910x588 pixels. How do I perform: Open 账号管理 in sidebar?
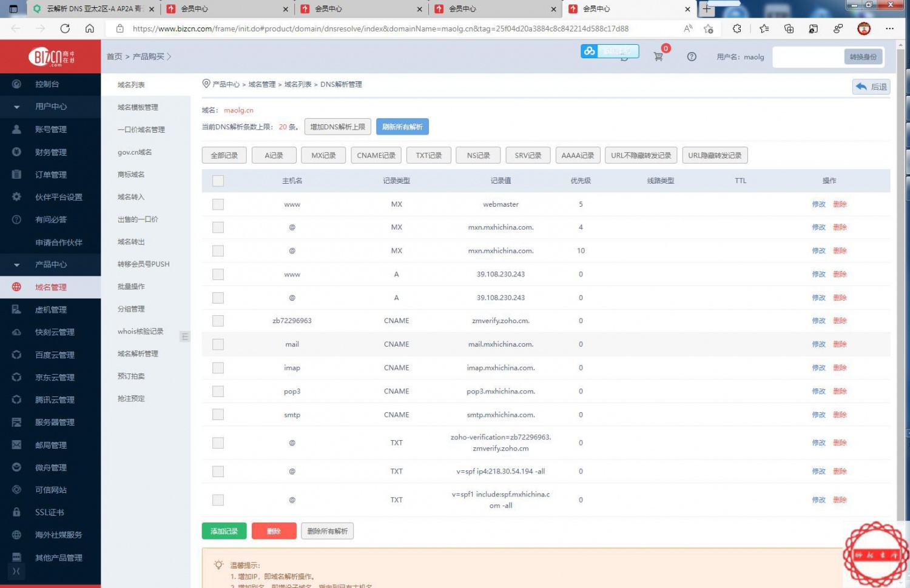click(50, 129)
